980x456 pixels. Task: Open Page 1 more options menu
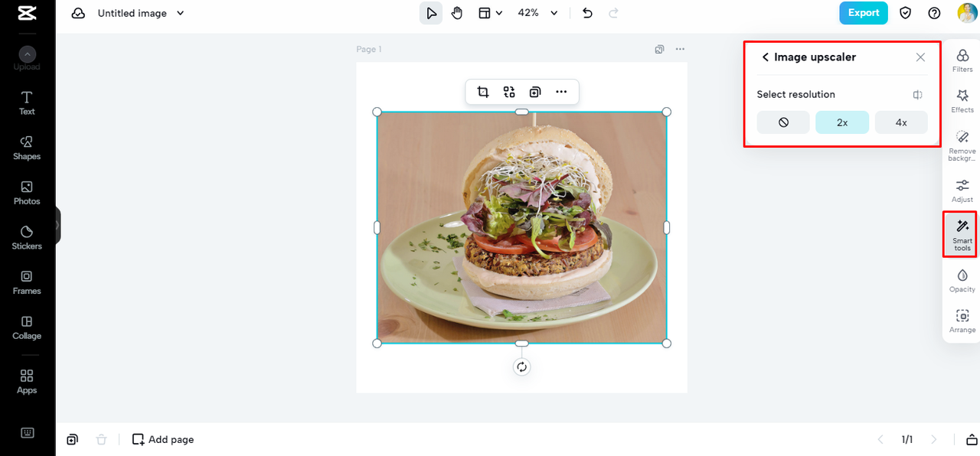680,50
